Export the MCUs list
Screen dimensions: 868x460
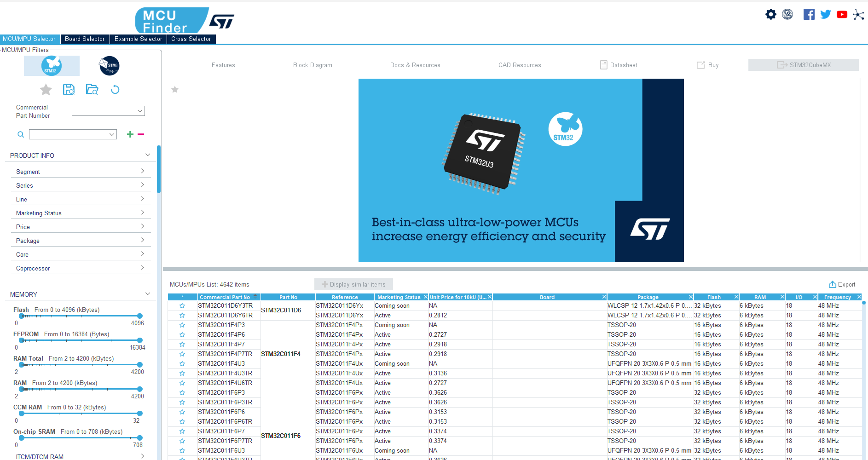click(842, 284)
